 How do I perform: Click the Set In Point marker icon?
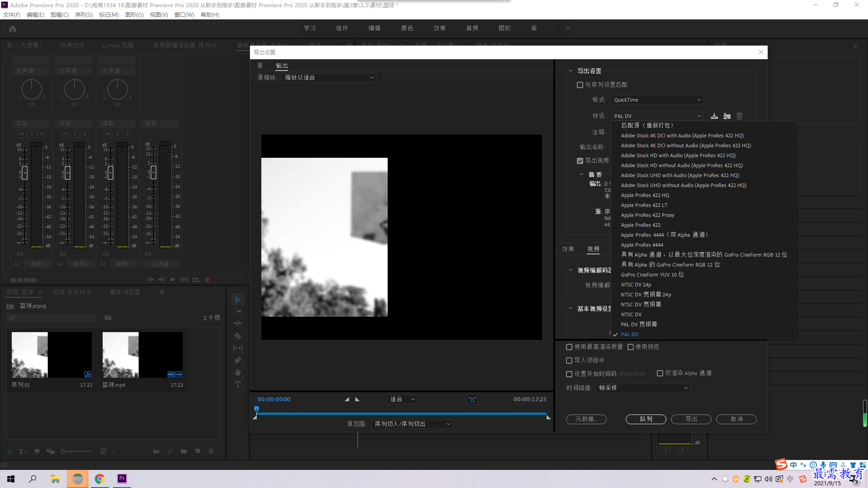347,399
